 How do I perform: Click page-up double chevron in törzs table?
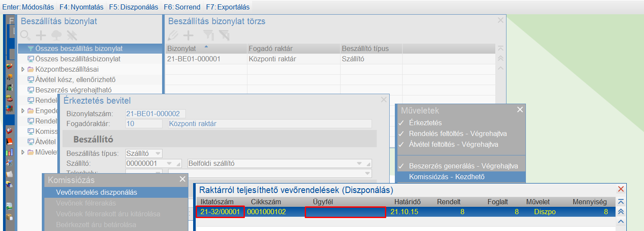500,58
